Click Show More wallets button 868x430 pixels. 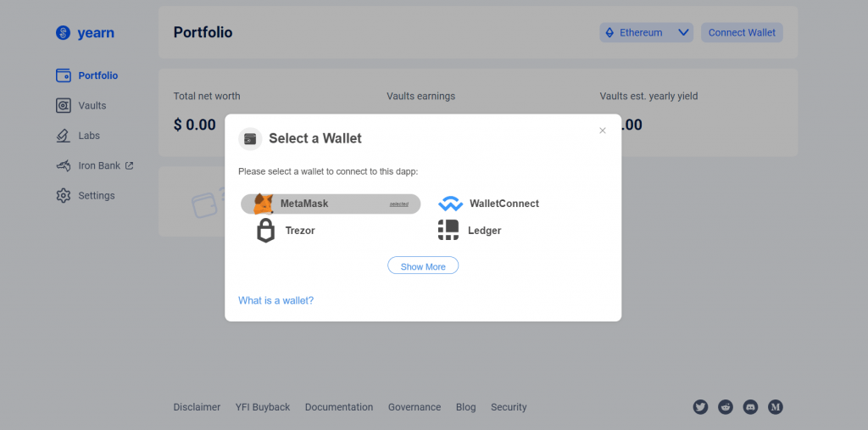tap(423, 266)
